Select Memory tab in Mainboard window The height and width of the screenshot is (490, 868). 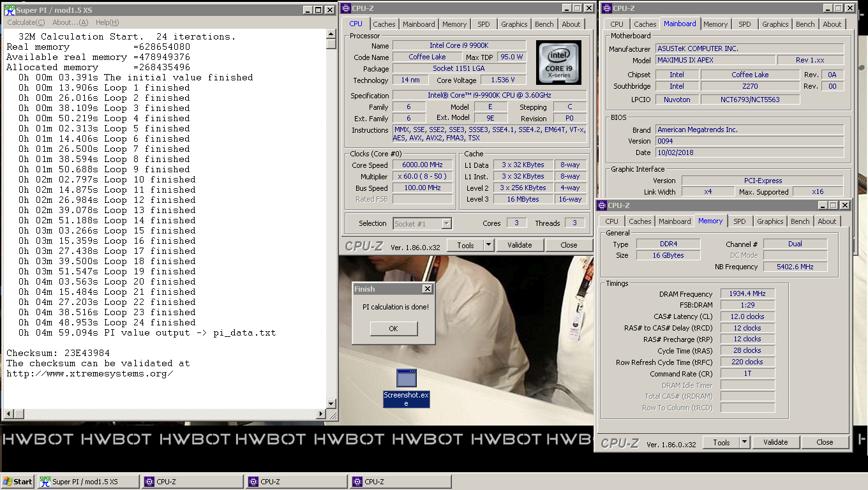click(x=715, y=24)
